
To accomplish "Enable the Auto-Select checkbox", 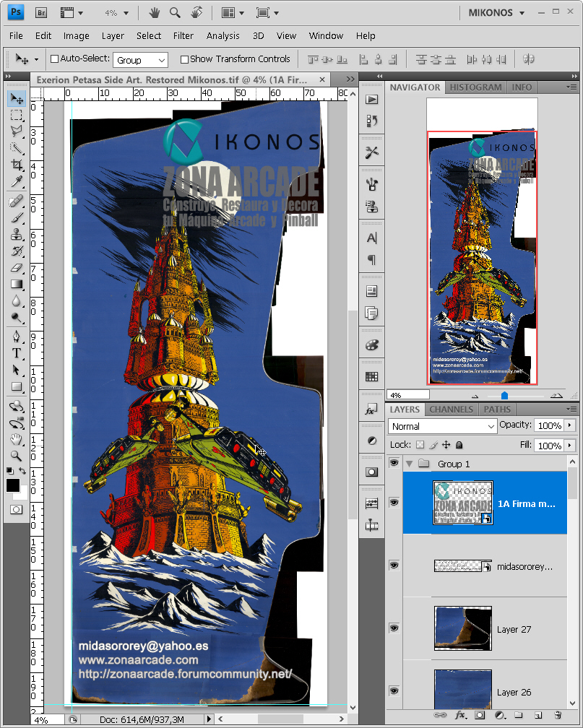I will tap(54, 59).
